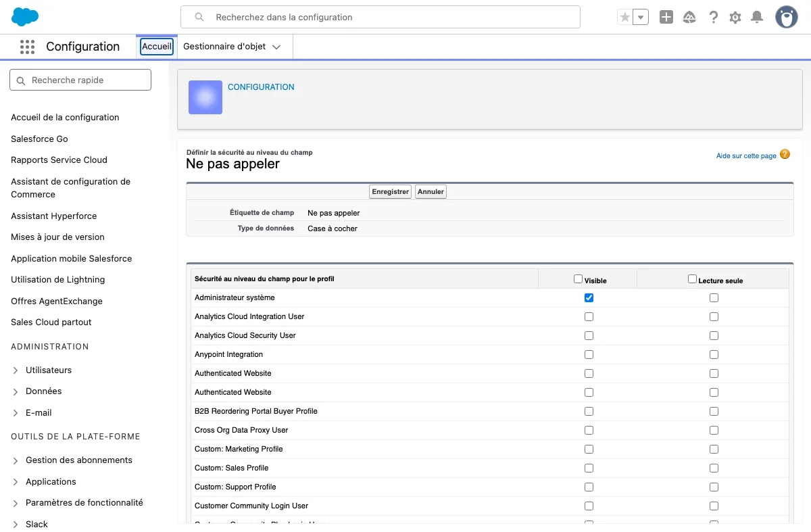This screenshot has width=811, height=532.
Task: Check Lecture seule for Administrateur système
Action: coord(714,297)
